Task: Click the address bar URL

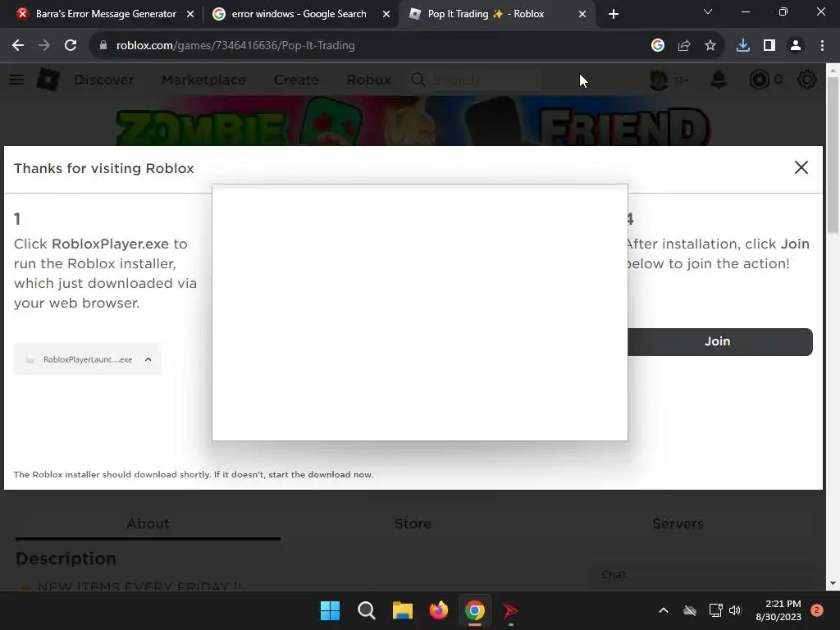Action: click(235, 46)
